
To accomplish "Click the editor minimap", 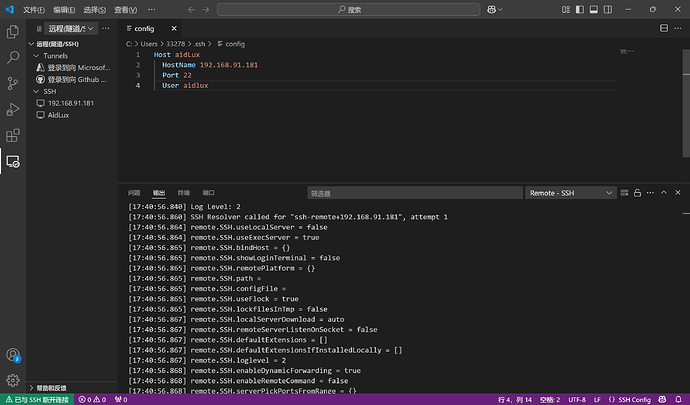I will (x=627, y=52).
